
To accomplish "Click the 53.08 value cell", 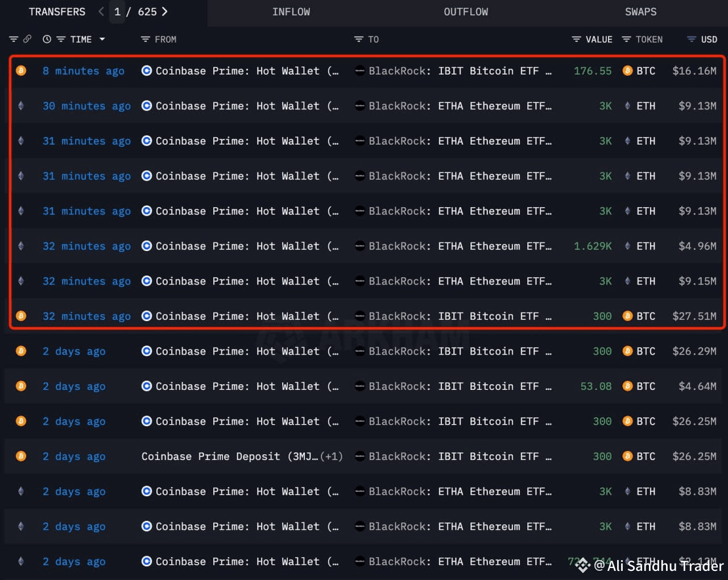I will tap(596, 386).
